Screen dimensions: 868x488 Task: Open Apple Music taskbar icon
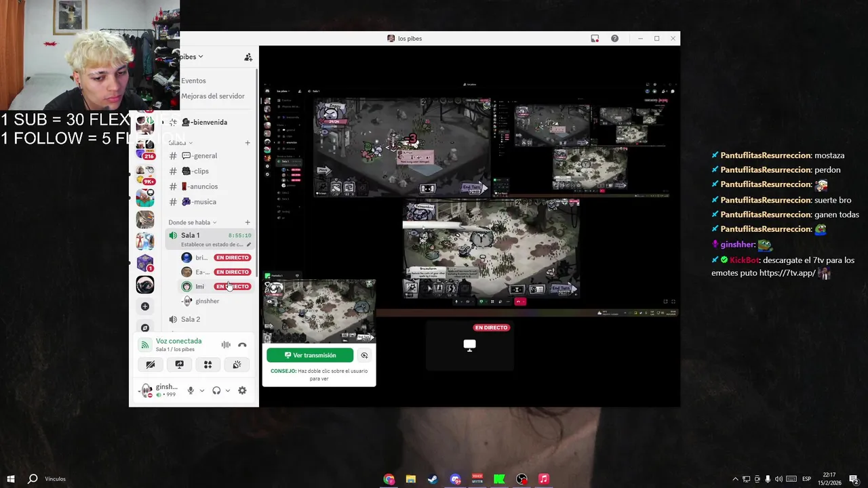click(544, 479)
